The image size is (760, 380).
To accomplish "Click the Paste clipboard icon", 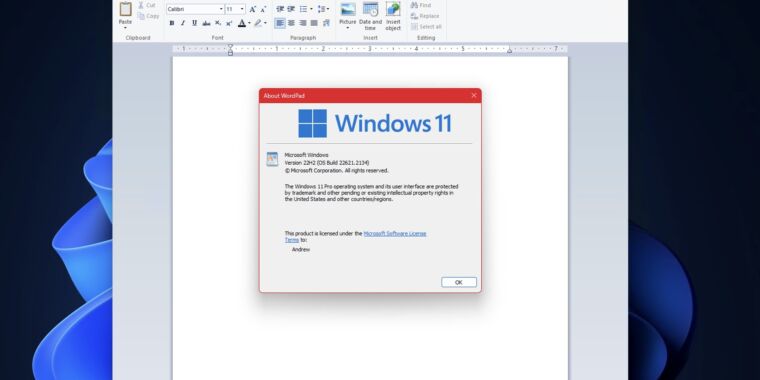I will pos(126,9).
